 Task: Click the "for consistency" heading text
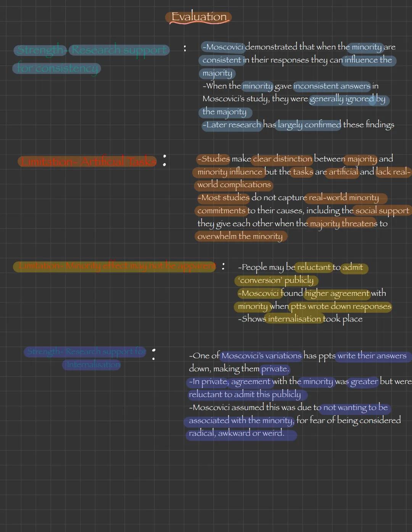(x=57, y=68)
